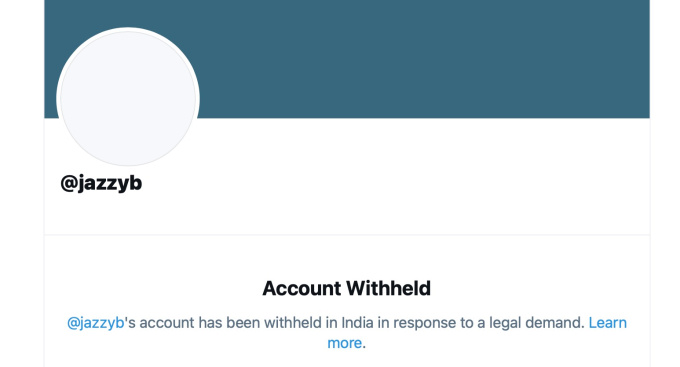Click the 'Learn' word ending first line
680x367 pixels.
(607, 323)
